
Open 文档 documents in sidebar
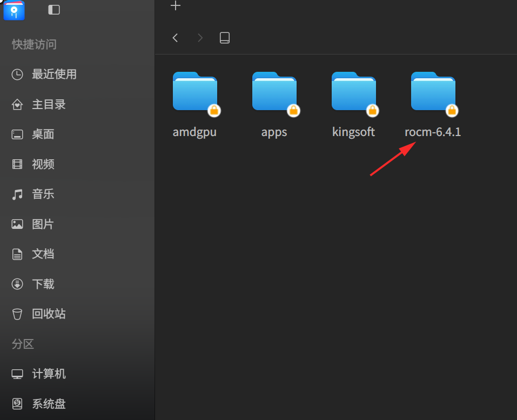point(33,254)
